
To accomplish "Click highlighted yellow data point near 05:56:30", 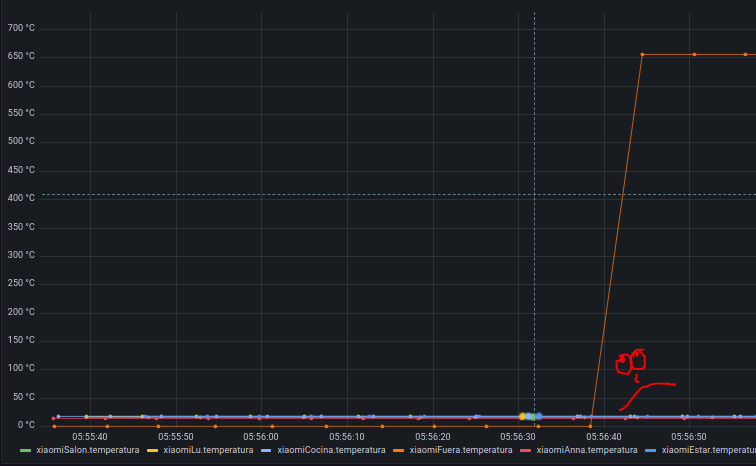I will pyautogui.click(x=522, y=416).
